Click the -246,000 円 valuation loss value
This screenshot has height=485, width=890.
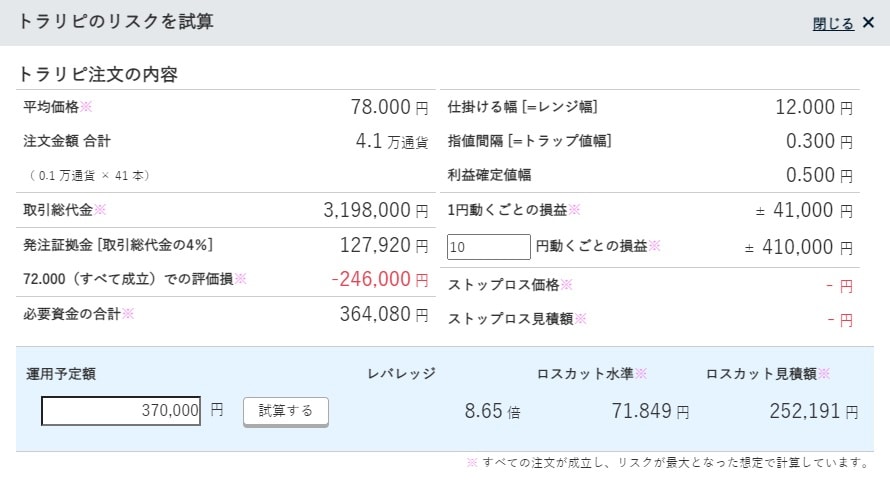pyautogui.click(x=380, y=279)
